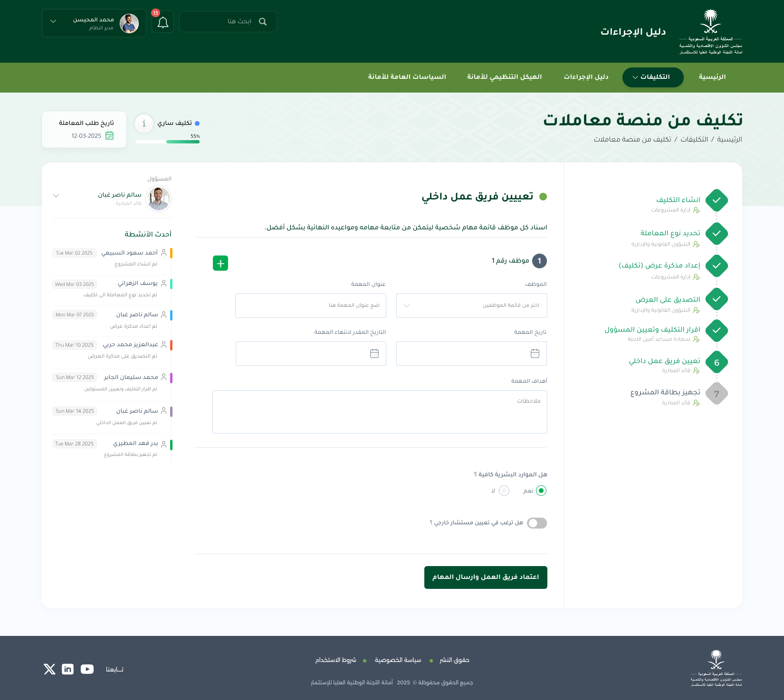Open the YouTube icon in footer
784x700 pixels.
[87, 669]
